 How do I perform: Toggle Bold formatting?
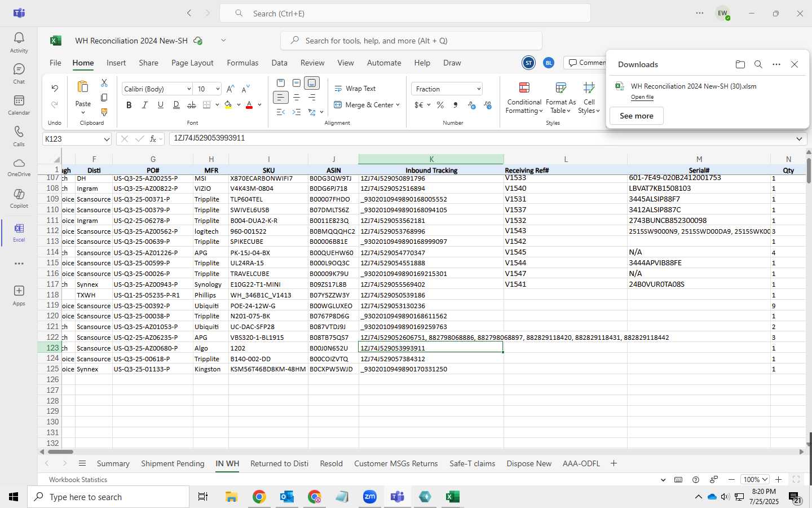(x=129, y=105)
